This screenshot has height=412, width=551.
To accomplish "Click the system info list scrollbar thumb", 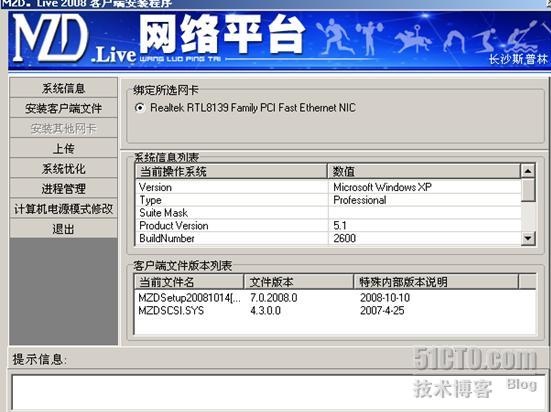I will (x=528, y=189).
